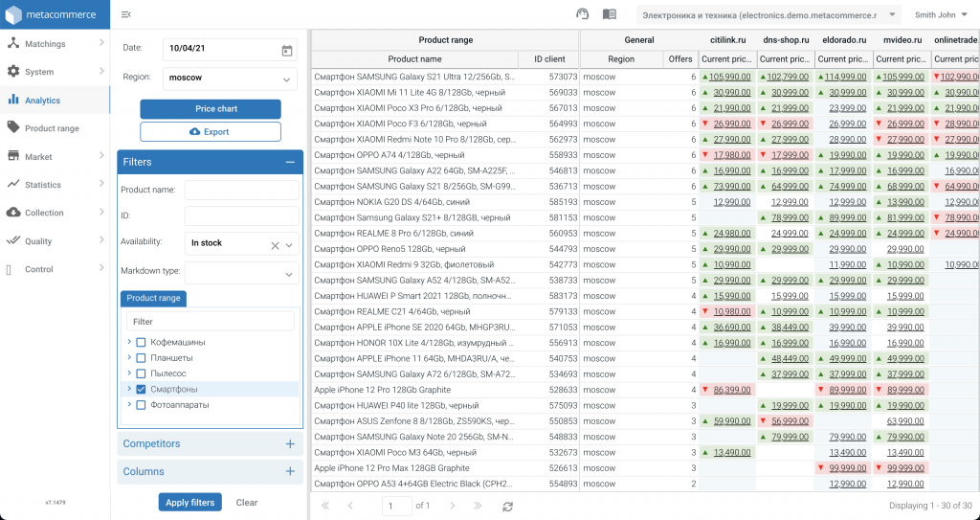Image resolution: width=980 pixels, height=520 pixels.
Task: Open the Matchings menu
Action: point(55,43)
